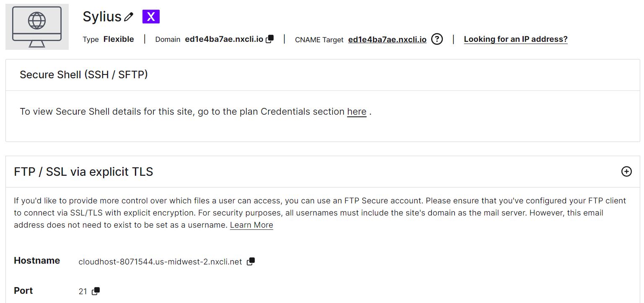Viewport: 644px width, 303px height.
Task: Click the purple X badge next to Sylius
Action: (150, 16)
